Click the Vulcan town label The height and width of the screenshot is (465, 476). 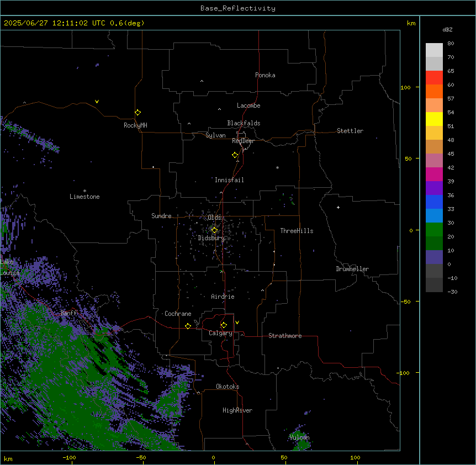299,437
